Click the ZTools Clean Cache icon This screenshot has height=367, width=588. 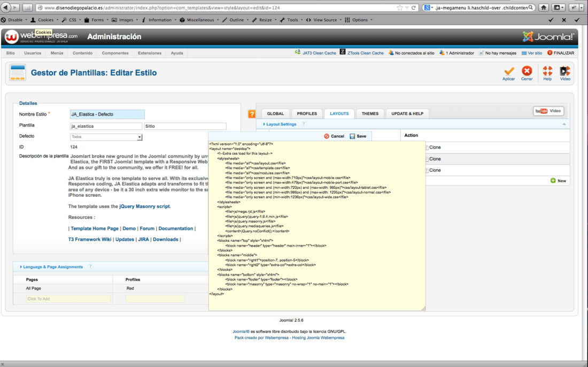(342, 52)
